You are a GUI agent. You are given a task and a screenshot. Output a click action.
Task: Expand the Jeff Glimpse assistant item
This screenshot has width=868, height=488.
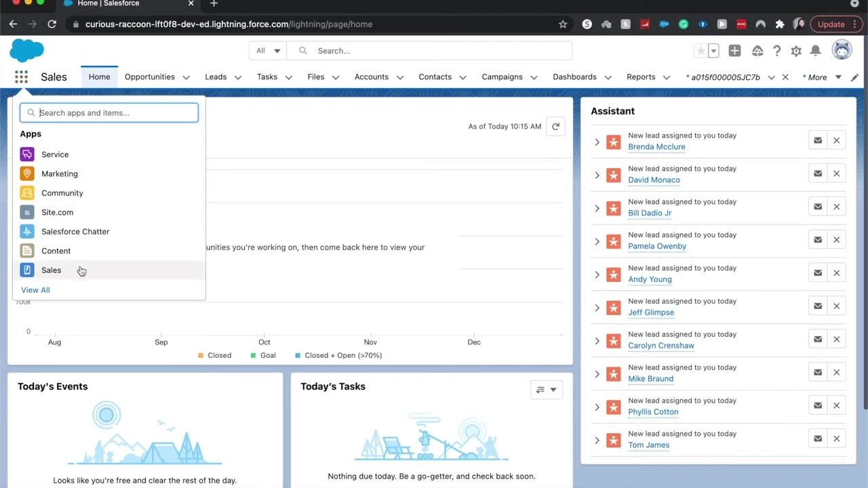tap(597, 308)
